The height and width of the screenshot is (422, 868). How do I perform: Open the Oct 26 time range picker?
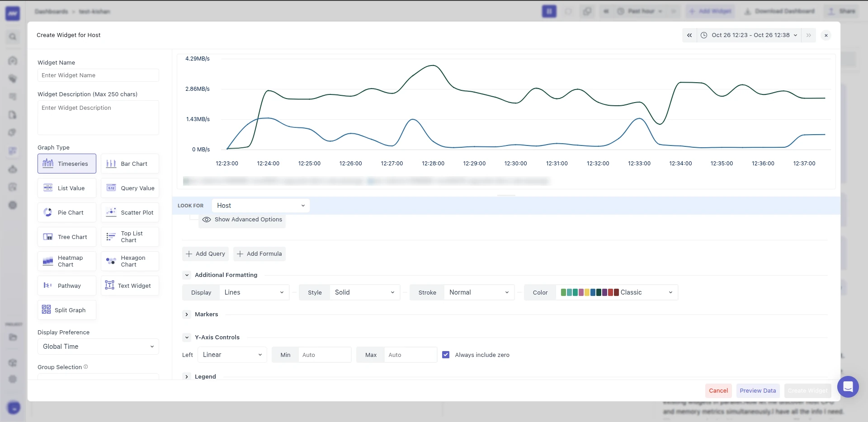point(750,35)
